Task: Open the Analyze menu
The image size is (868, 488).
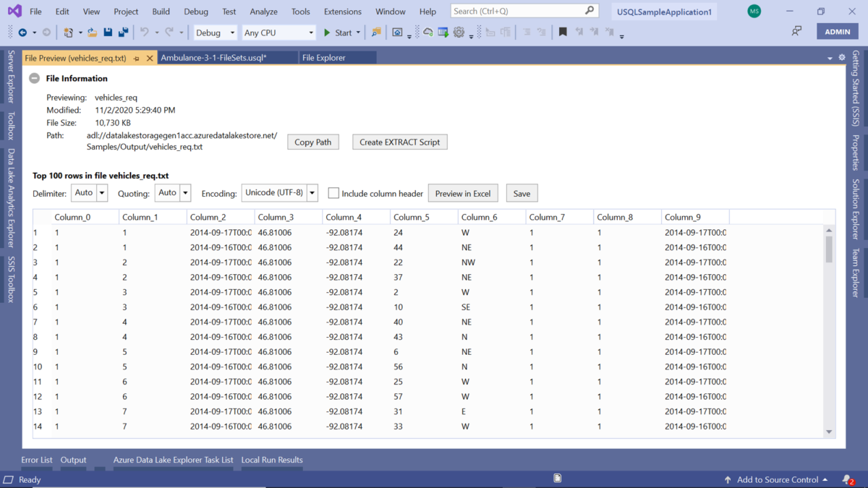Action: pos(263,12)
